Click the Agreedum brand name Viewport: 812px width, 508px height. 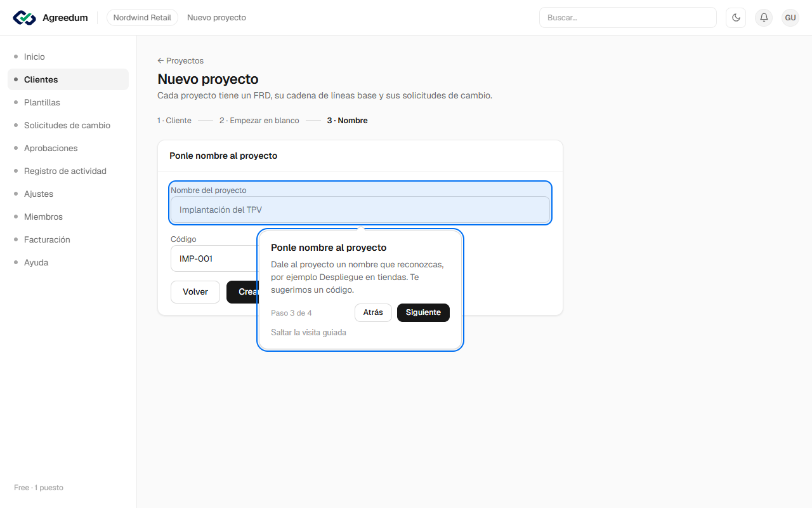pyautogui.click(x=65, y=18)
